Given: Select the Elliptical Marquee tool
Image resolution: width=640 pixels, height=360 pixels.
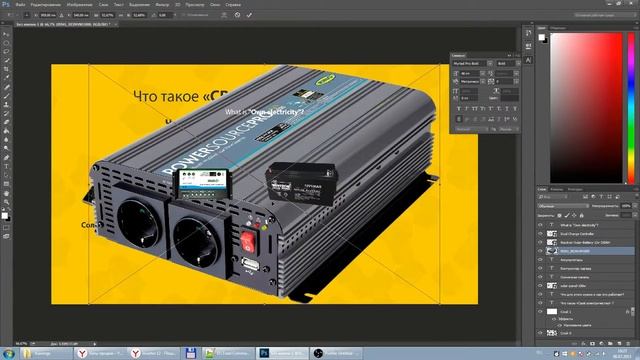Looking at the screenshot, I should [6, 43].
